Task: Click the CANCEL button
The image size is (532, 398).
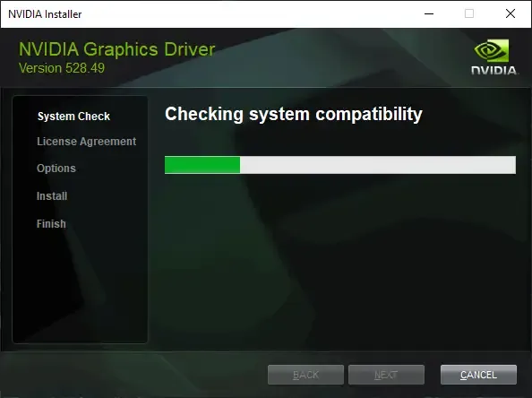Action: click(x=478, y=375)
